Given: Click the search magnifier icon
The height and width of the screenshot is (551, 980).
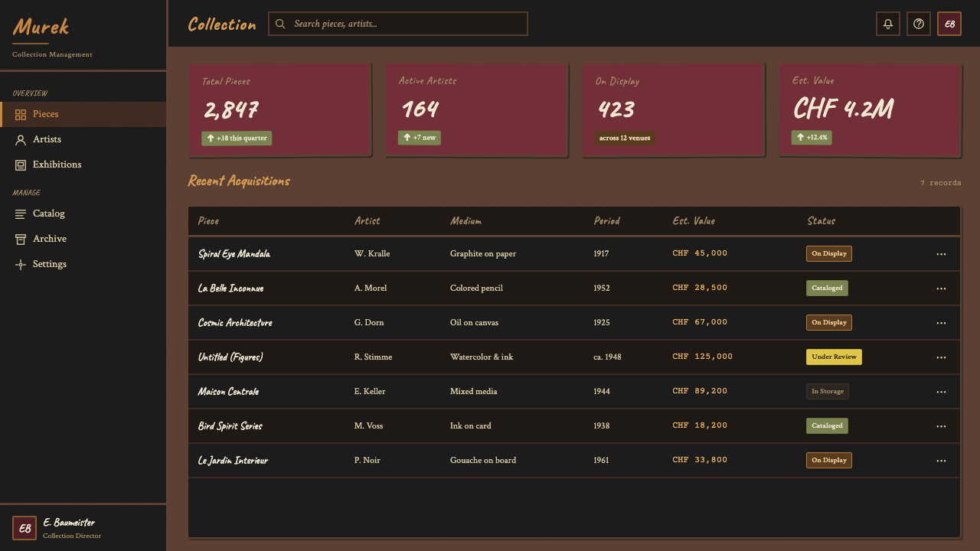Looking at the screenshot, I should [x=280, y=24].
